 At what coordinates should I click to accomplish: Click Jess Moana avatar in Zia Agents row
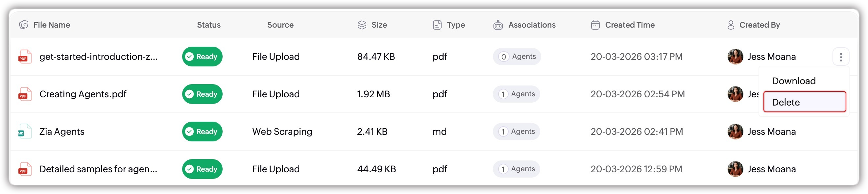click(735, 131)
